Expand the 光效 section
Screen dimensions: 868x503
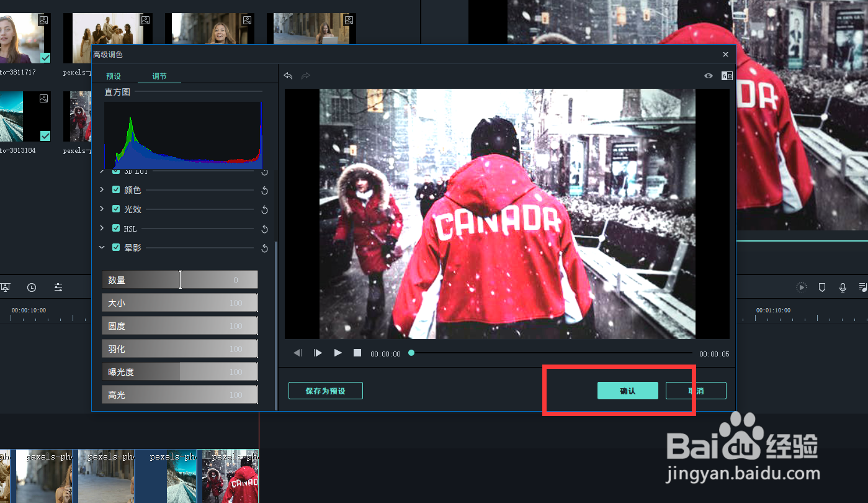tap(102, 209)
